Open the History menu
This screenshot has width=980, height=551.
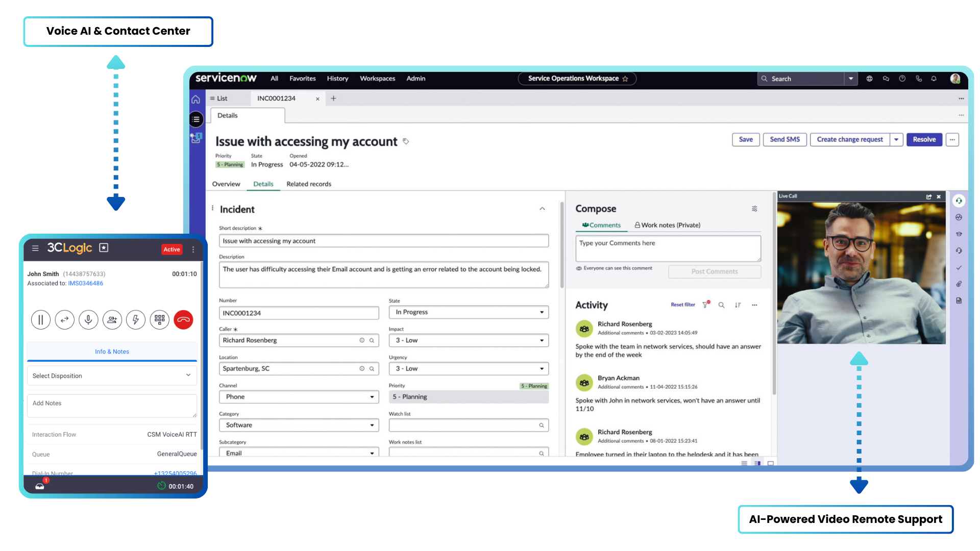pyautogui.click(x=337, y=79)
